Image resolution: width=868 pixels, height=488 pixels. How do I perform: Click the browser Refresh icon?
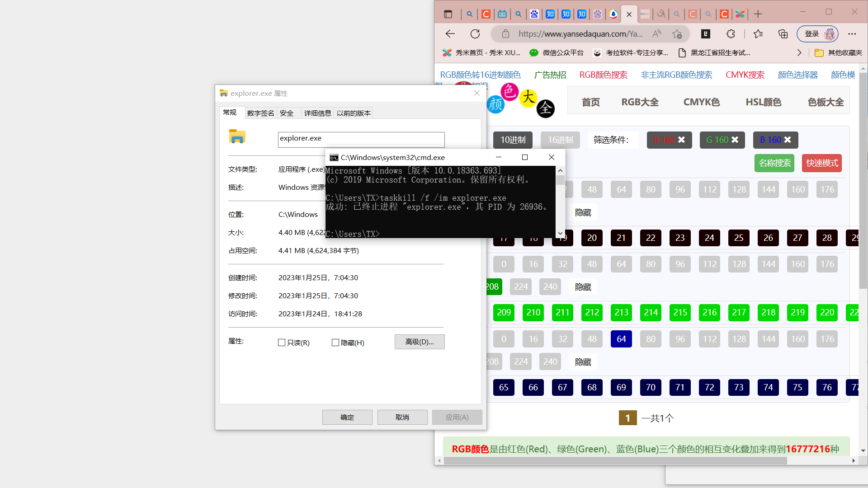point(475,34)
